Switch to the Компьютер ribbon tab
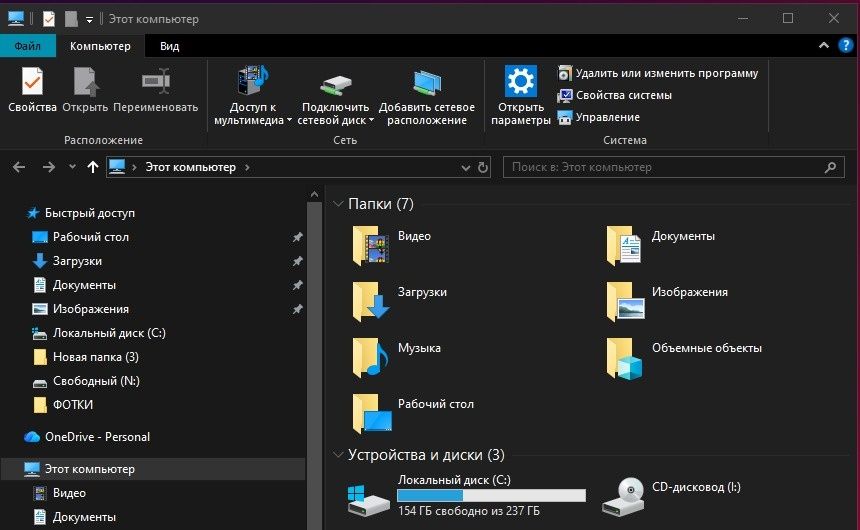This screenshot has height=530, width=860. 100,46
